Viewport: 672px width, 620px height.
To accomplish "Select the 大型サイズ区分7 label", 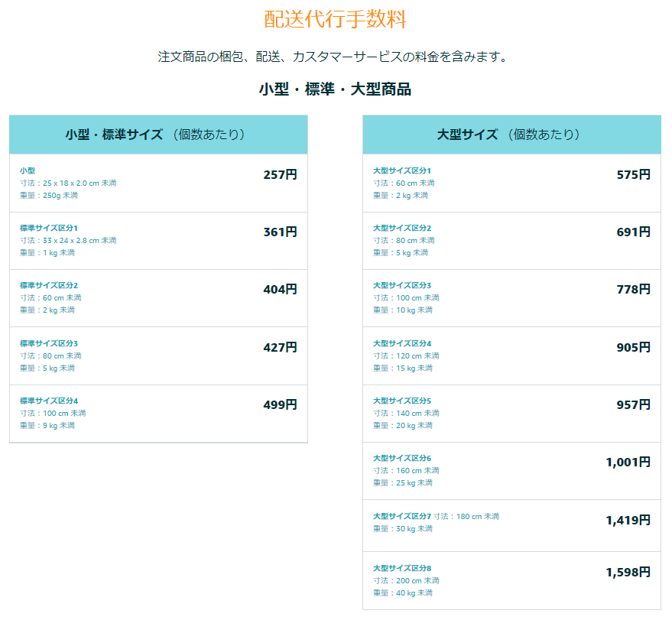I will [402, 516].
